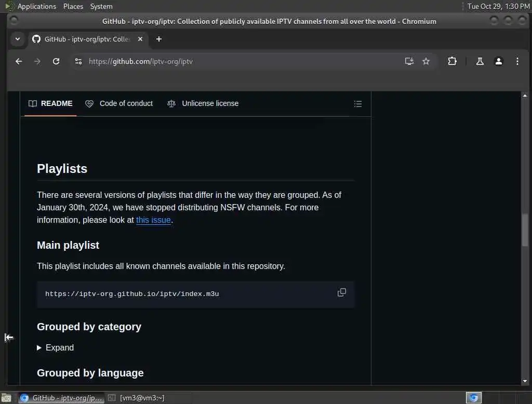The image size is (532, 404).
Task: Click the page scrollbar down arrow
Action: [x=525, y=381]
